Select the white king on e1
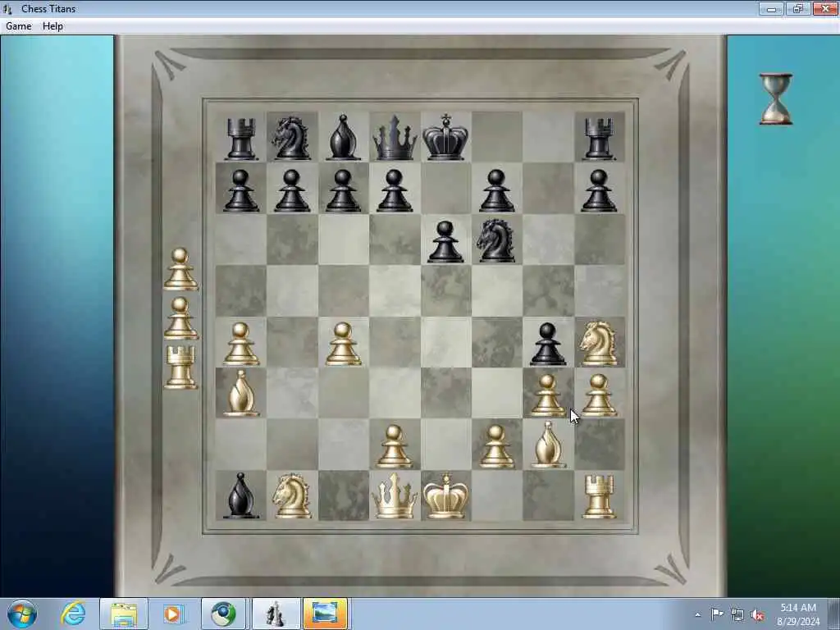The image size is (840, 630). click(x=445, y=496)
